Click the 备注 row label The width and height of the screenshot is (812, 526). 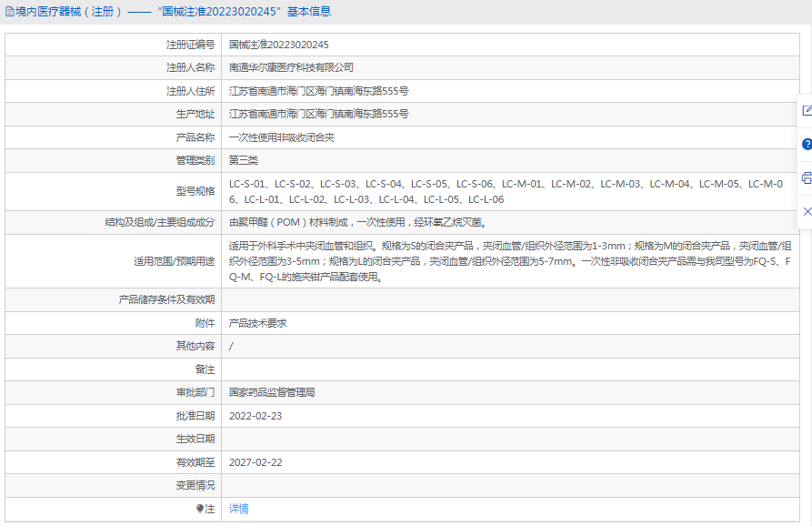coord(205,369)
